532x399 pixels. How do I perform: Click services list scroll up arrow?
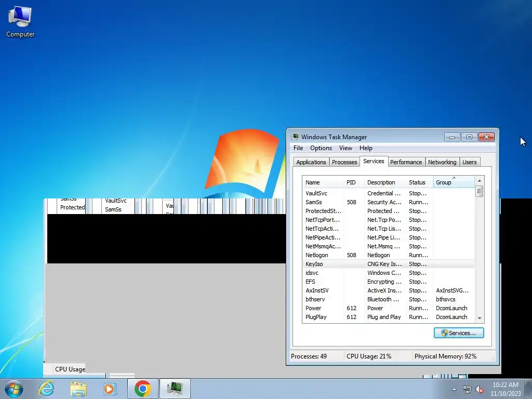coord(480,181)
